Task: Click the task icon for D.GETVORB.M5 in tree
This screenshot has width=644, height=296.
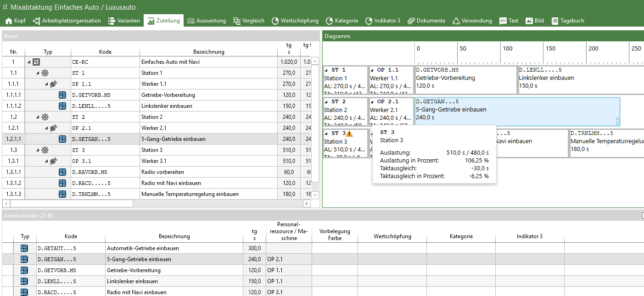Action: click(x=62, y=95)
